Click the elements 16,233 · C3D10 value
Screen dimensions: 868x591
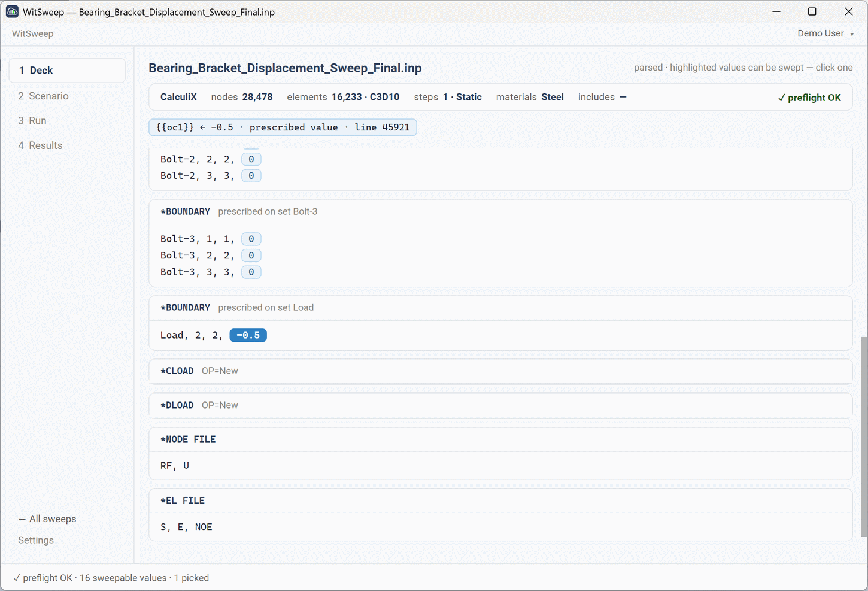[343, 97]
